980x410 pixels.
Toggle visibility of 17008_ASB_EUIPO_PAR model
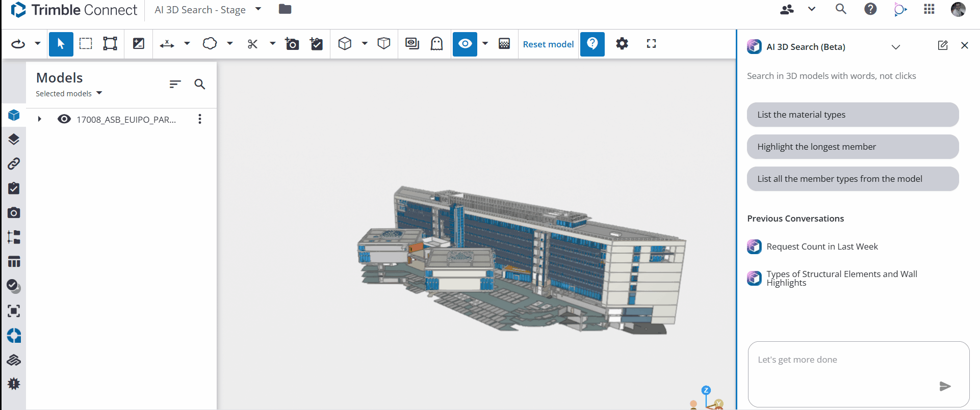tap(64, 119)
